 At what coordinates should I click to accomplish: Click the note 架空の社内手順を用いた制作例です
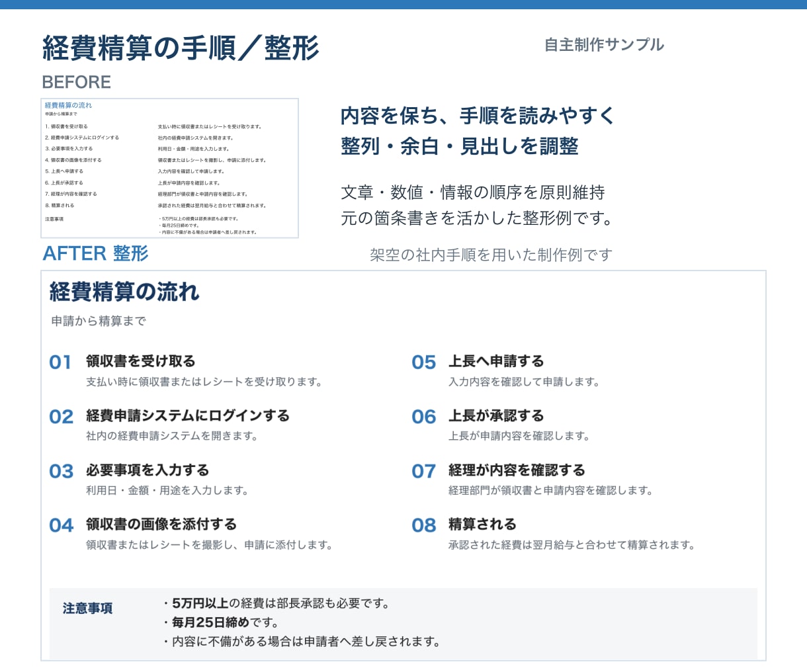point(491,255)
